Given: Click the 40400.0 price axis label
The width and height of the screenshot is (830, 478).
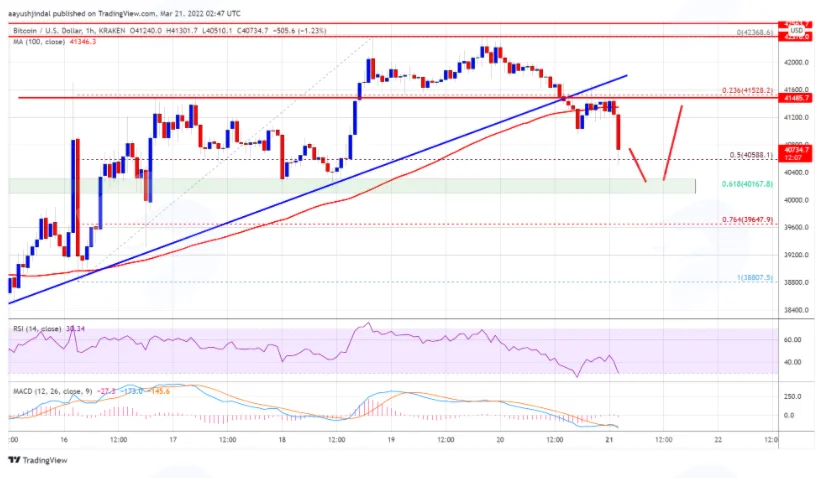Looking at the screenshot, I should (796, 172).
